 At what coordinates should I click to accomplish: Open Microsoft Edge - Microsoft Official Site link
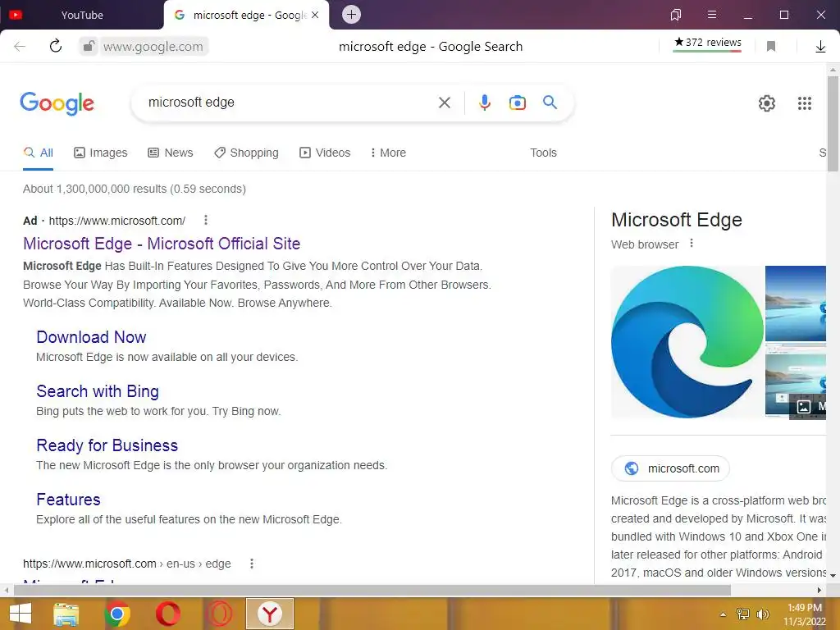click(162, 244)
